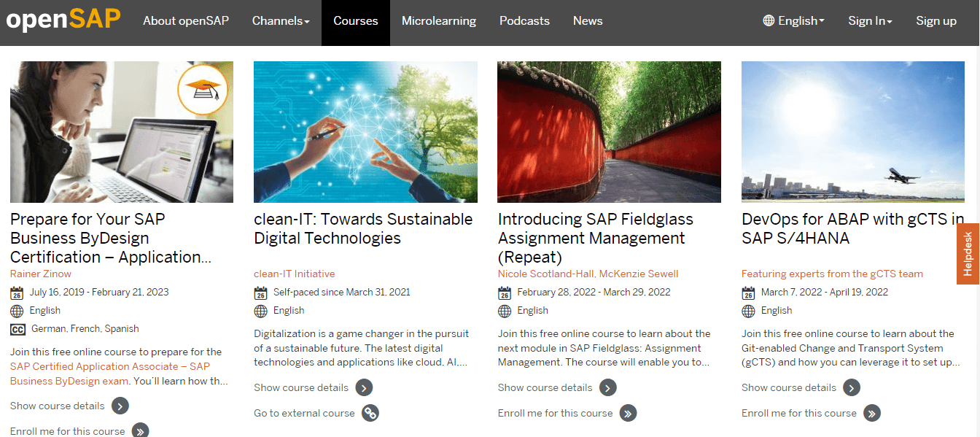This screenshot has width=980, height=437.
Task: Click the Sign up link
Action: click(x=936, y=20)
